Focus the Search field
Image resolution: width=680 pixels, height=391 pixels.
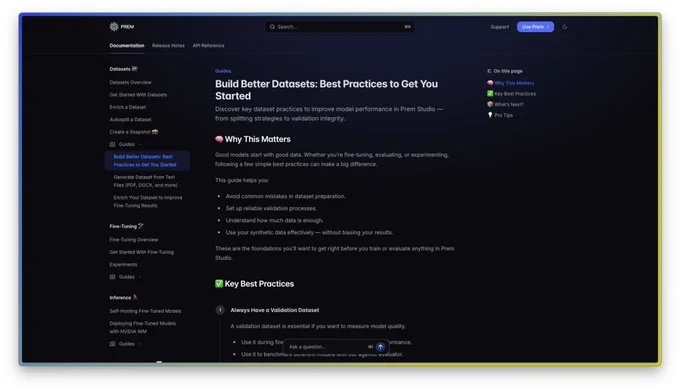coord(340,27)
